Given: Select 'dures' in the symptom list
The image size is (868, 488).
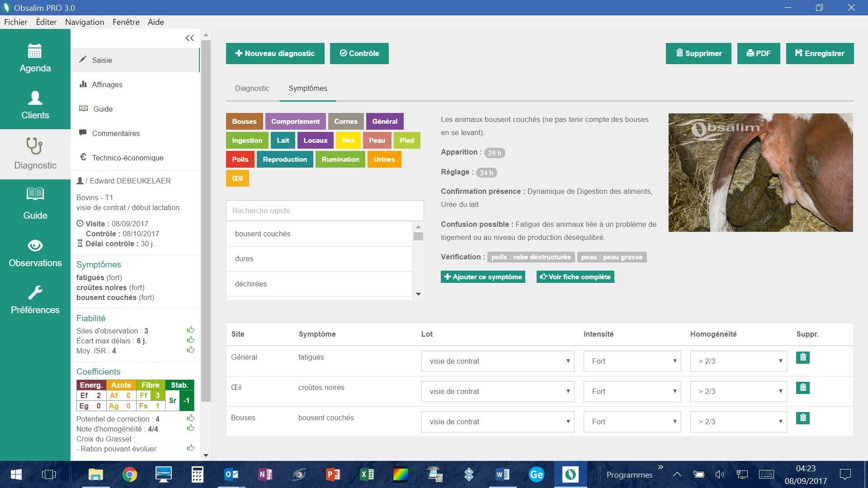Looking at the screenshot, I should (319, 259).
